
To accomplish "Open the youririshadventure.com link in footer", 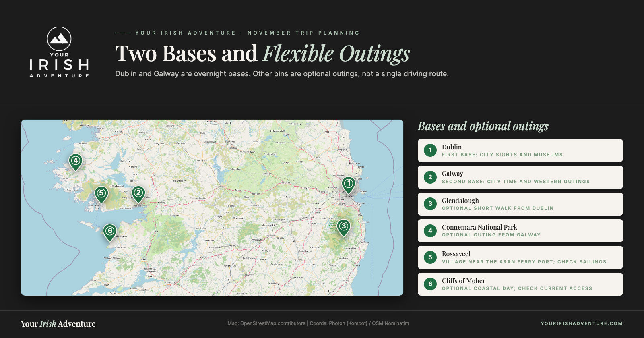I will point(582,323).
